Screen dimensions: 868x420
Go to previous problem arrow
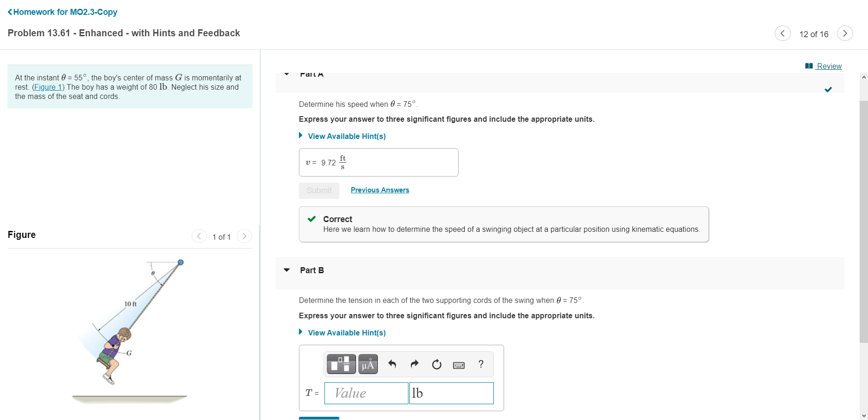(783, 33)
